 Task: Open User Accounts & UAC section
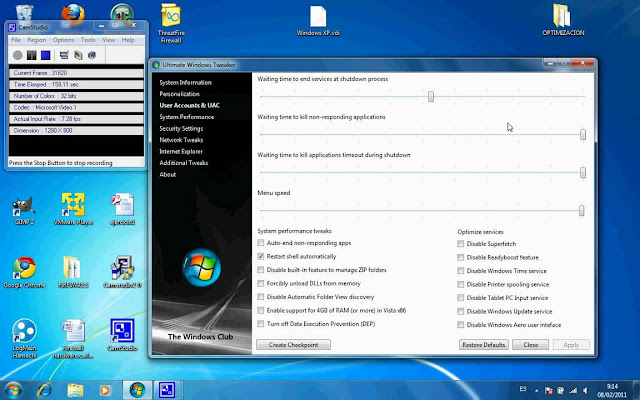tap(189, 105)
